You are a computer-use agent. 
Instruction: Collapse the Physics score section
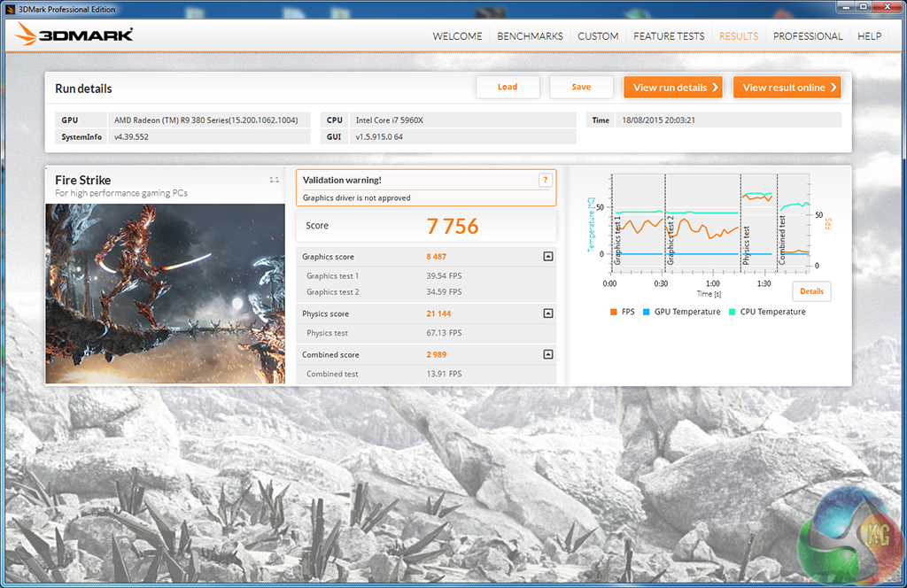coord(547,313)
